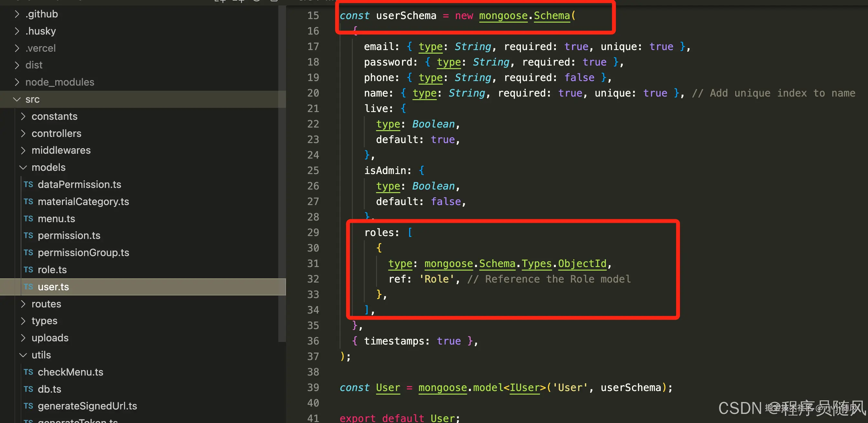Select user.ts in the explorer
The height and width of the screenshot is (423, 868).
click(x=53, y=287)
